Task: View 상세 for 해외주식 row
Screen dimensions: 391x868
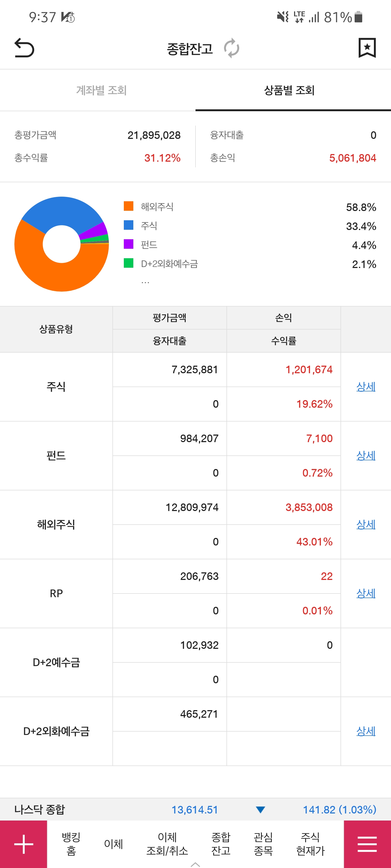Action: pyautogui.click(x=366, y=524)
